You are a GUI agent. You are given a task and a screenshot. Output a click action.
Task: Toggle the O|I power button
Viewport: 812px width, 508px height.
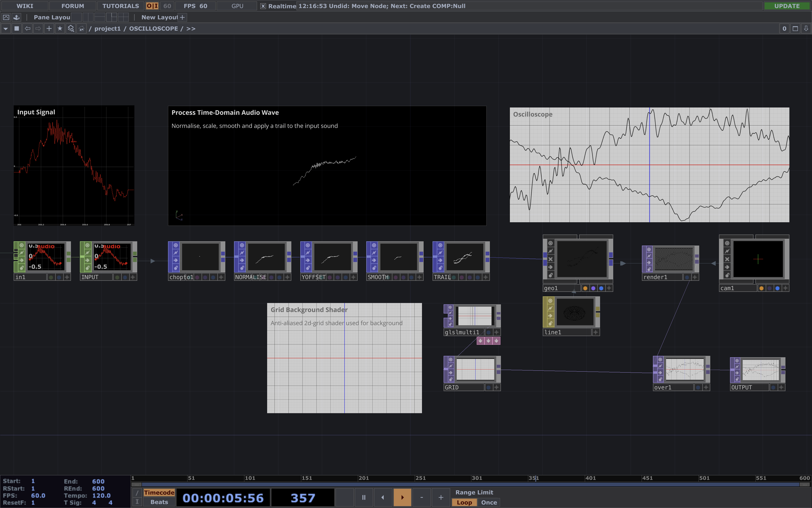pos(152,6)
